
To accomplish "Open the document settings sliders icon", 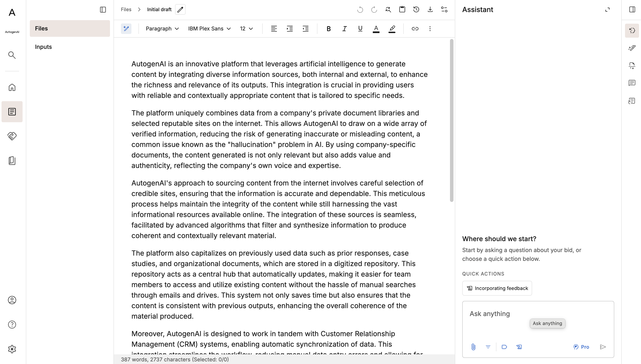I will tap(444, 9).
